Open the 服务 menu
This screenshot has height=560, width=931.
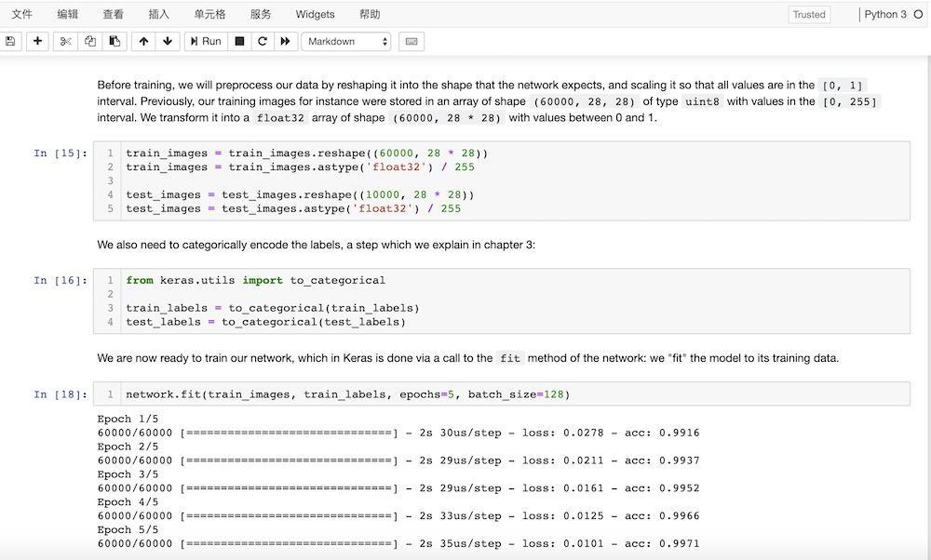point(261,14)
